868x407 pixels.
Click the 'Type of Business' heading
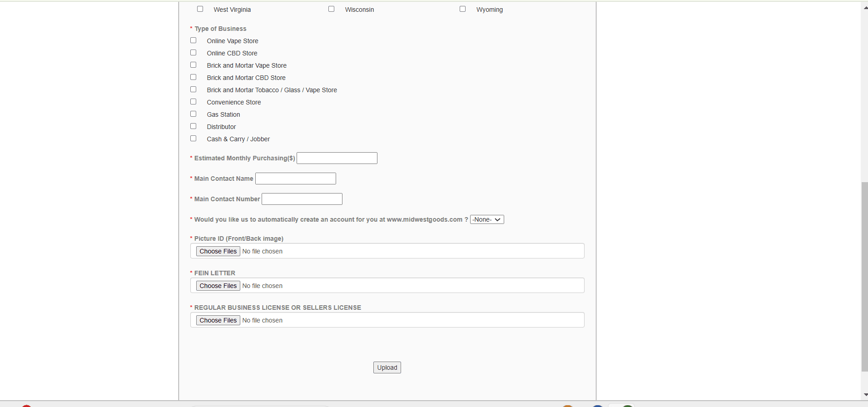click(x=220, y=29)
